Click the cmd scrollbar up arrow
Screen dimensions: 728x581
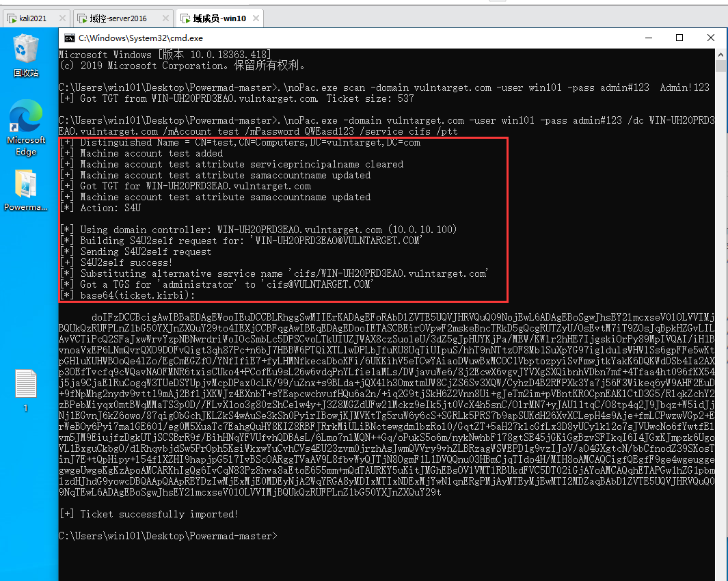point(720,54)
